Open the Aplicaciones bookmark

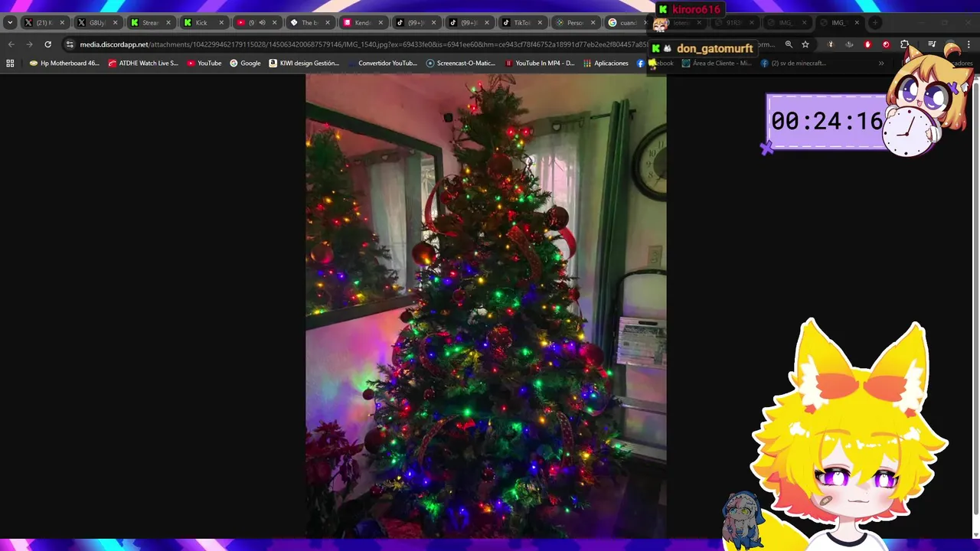tap(606, 64)
